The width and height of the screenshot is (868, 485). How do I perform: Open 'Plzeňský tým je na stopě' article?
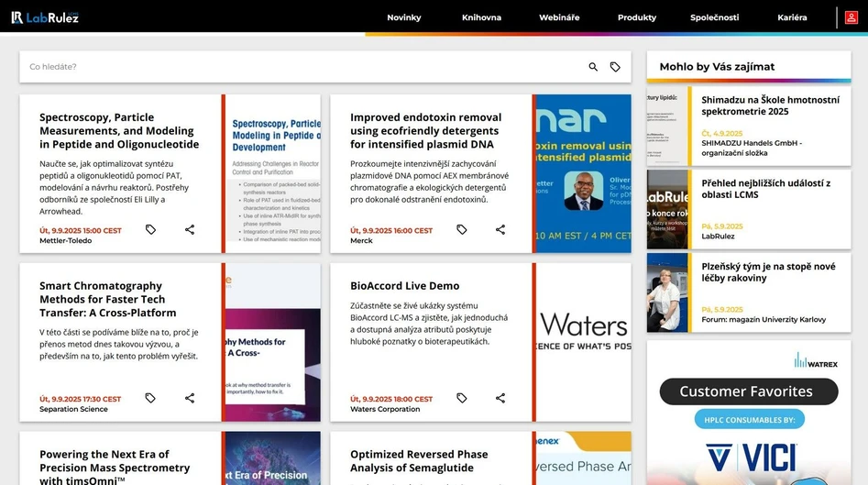click(x=768, y=272)
